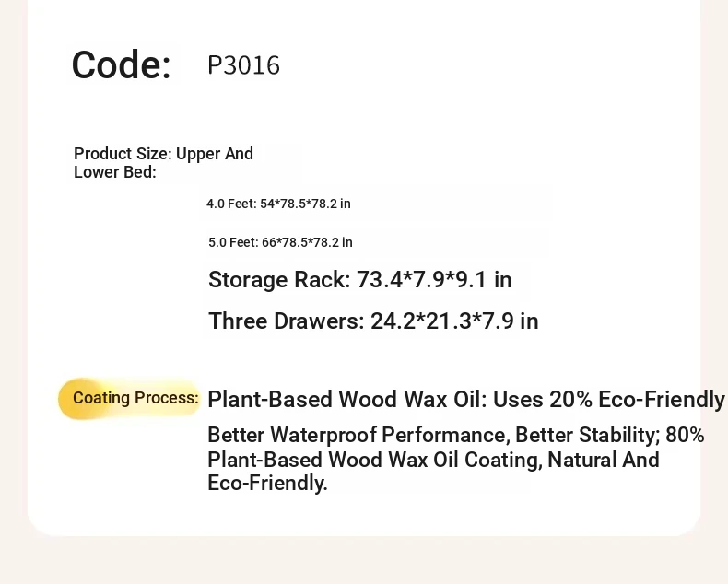Click the Three Drawers dimensions text
The width and height of the screenshot is (728, 584).
pos(373,321)
